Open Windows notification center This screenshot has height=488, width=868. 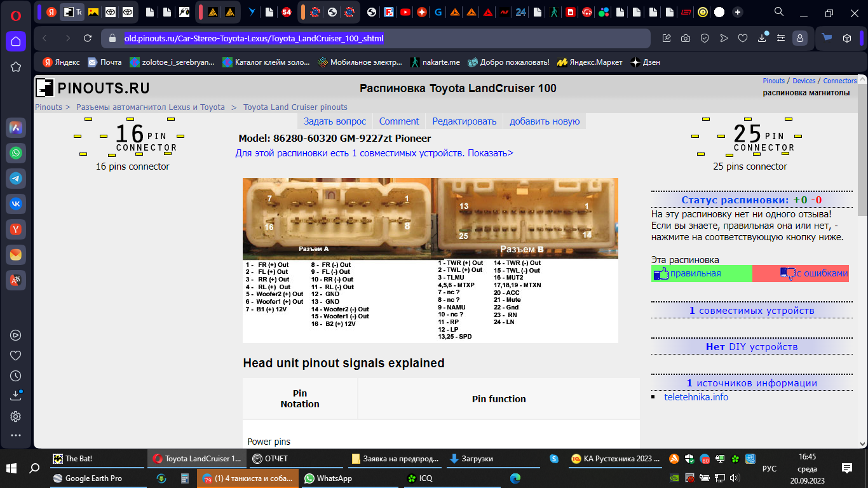point(846,468)
